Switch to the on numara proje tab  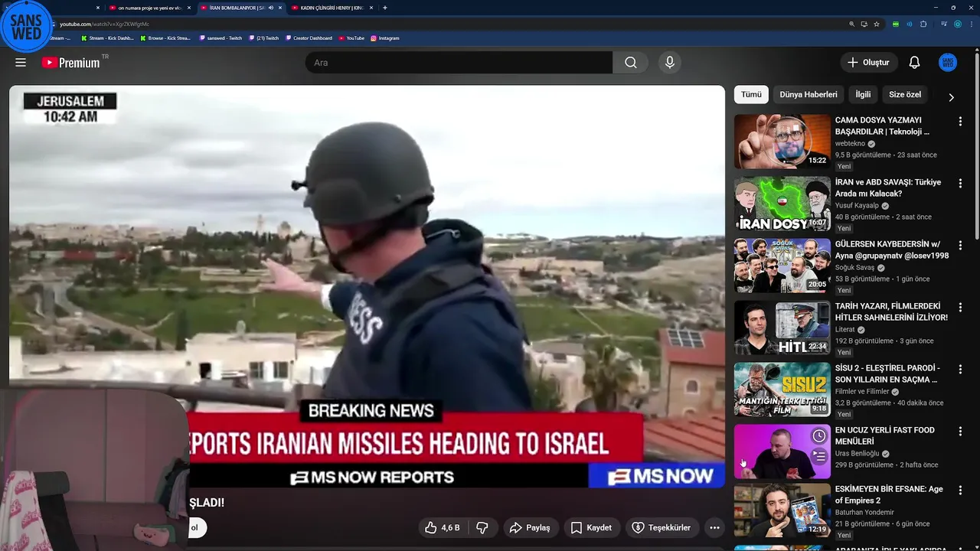150,8
